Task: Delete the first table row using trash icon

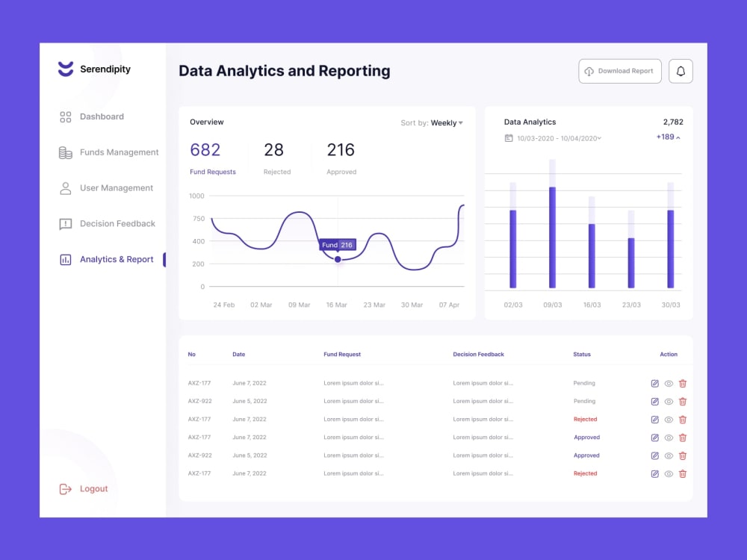Action: point(683,383)
